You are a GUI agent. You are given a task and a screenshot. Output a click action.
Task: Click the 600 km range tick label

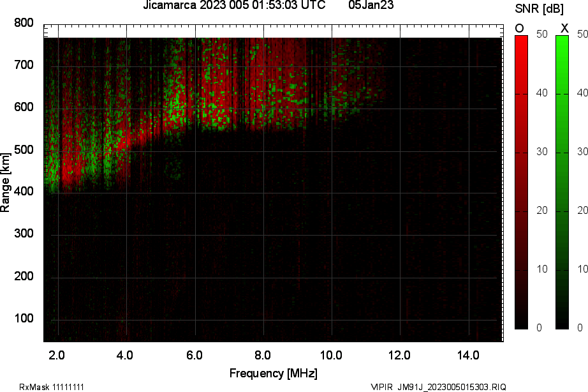coord(24,107)
